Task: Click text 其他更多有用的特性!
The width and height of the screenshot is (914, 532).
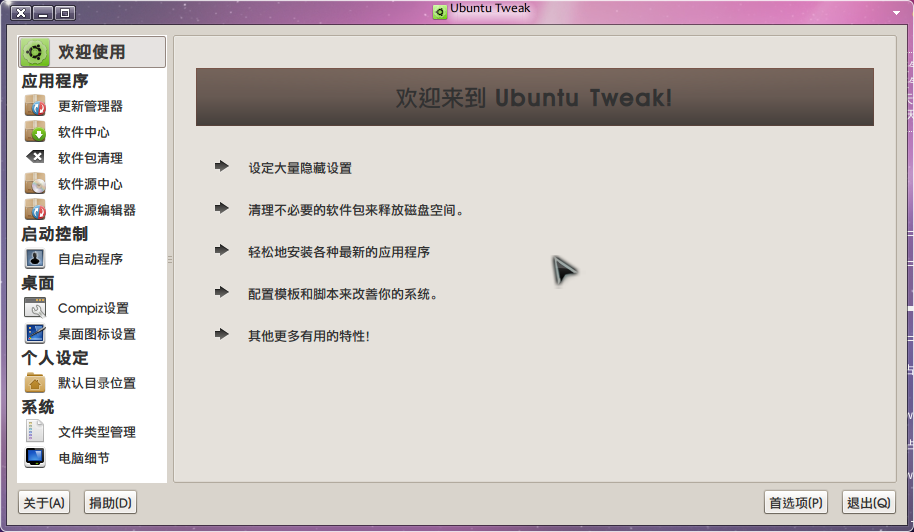Action: [309, 336]
